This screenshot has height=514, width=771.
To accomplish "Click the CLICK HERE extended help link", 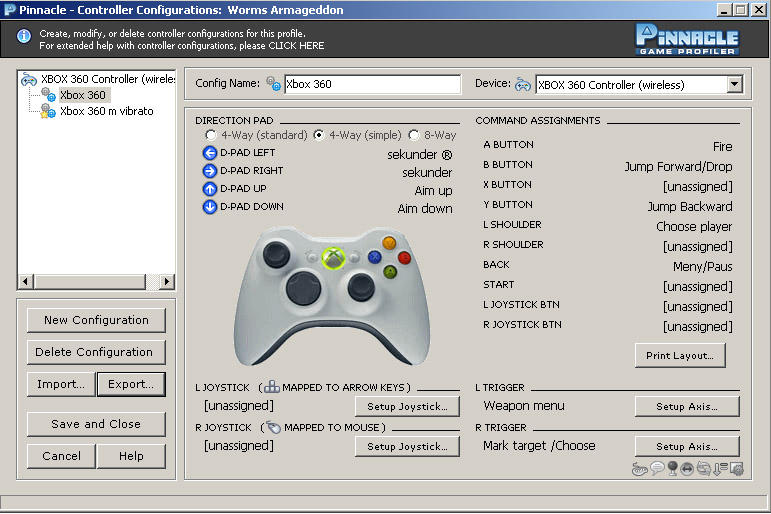I will pyautogui.click(x=296, y=46).
